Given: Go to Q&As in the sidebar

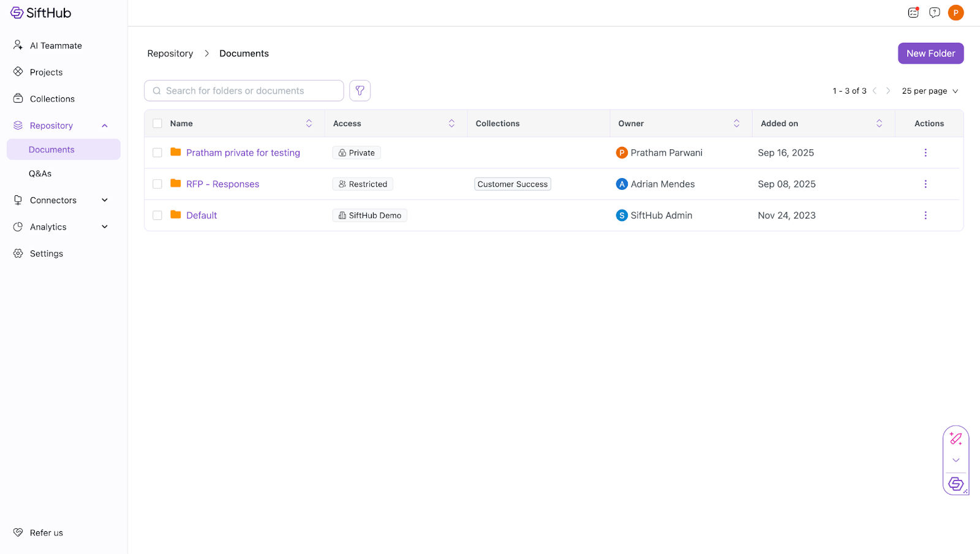Looking at the screenshot, I should 40,174.
